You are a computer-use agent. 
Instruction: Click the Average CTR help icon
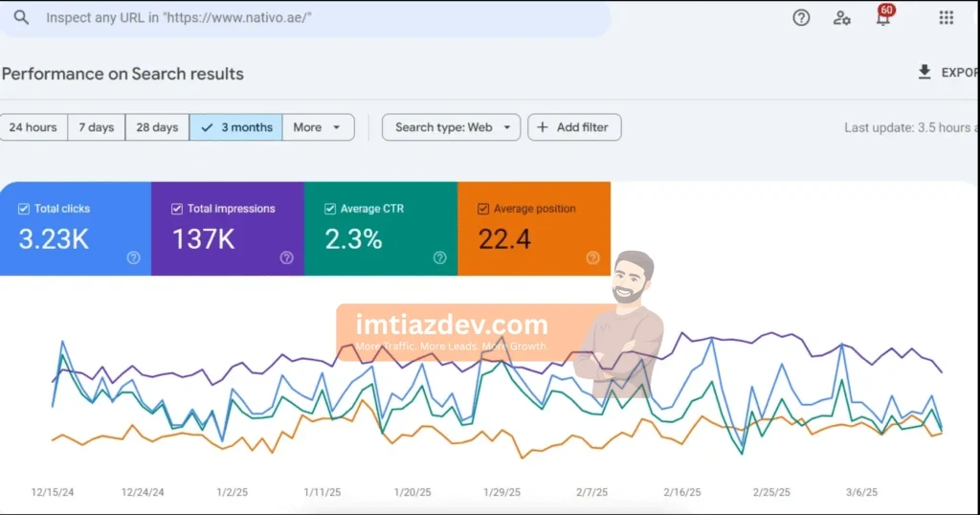tap(439, 257)
